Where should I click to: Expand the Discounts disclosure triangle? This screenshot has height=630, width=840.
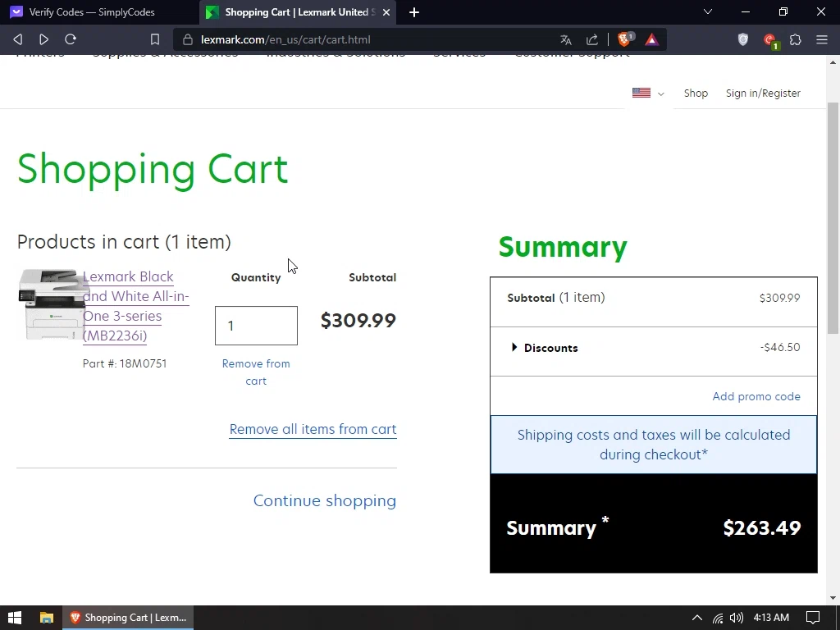[x=514, y=347]
